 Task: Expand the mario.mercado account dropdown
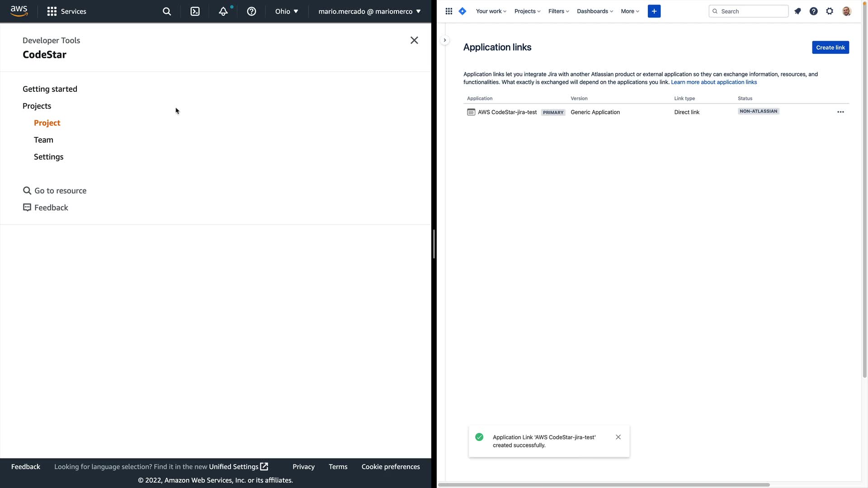(x=369, y=11)
